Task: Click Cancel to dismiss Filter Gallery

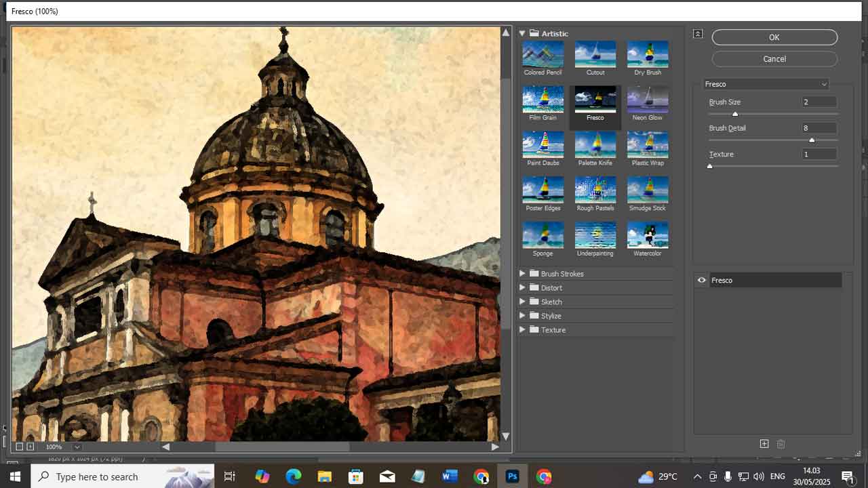Action: [x=774, y=59]
